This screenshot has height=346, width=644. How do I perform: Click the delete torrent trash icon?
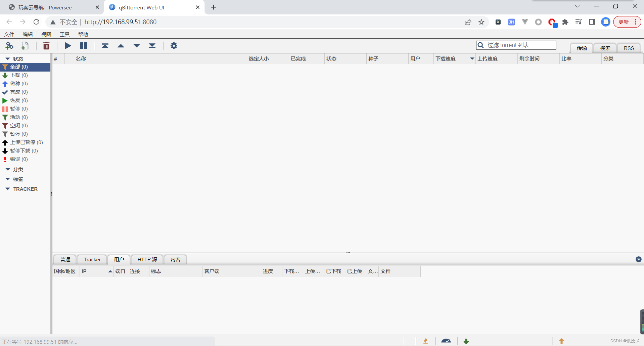pos(46,46)
